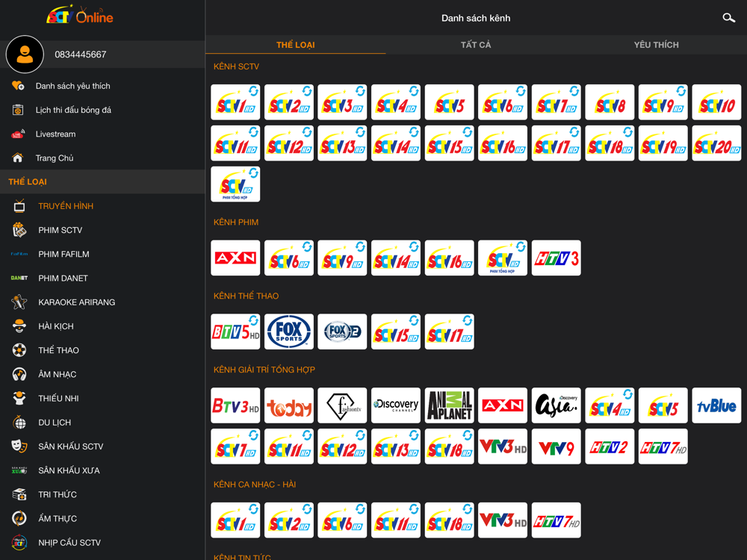Open search with the magnifier icon
This screenshot has height=560, width=747.
(x=728, y=18)
